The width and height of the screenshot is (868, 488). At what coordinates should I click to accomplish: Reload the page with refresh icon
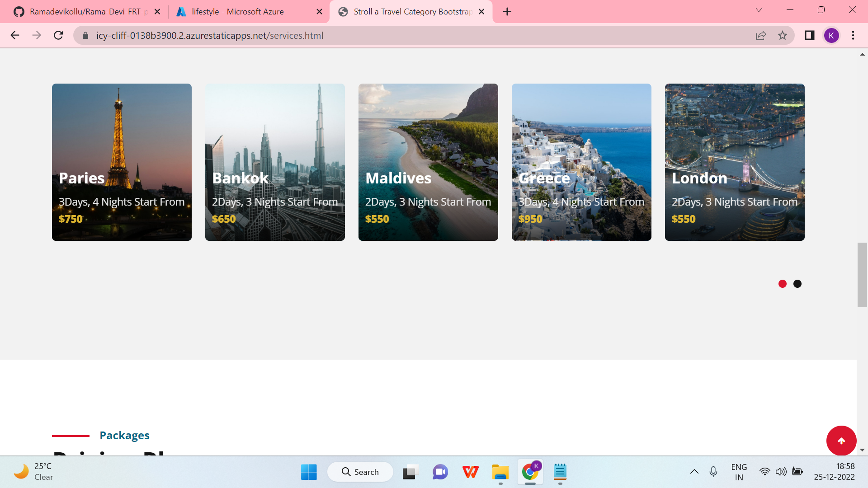pyautogui.click(x=58, y=35)
